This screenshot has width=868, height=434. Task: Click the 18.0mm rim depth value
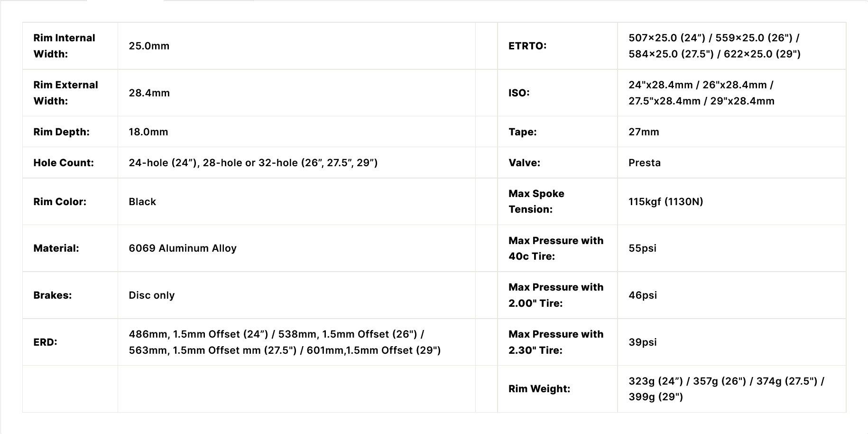coord(148,132)
